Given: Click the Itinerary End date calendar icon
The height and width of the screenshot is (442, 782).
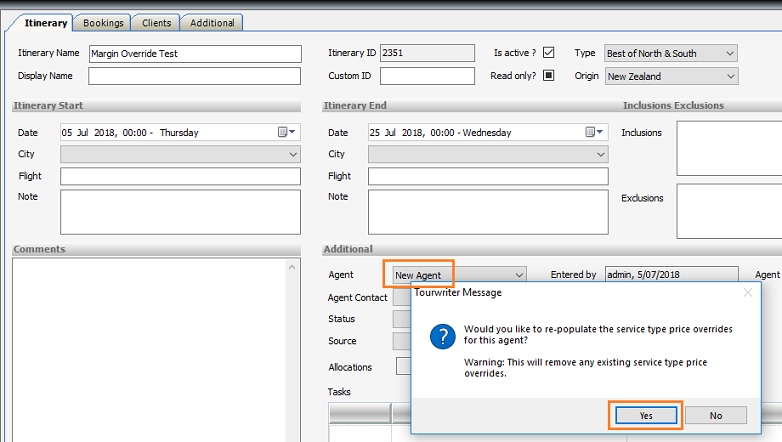Looking at the screenshot, I should coord(592,132).
